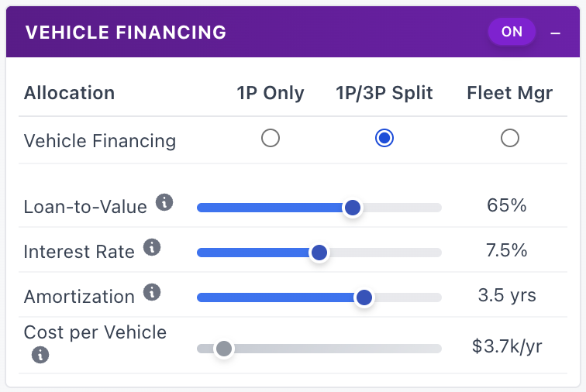
Task: Select the 1P/3P Split radio button
Action: click(384, 139)
